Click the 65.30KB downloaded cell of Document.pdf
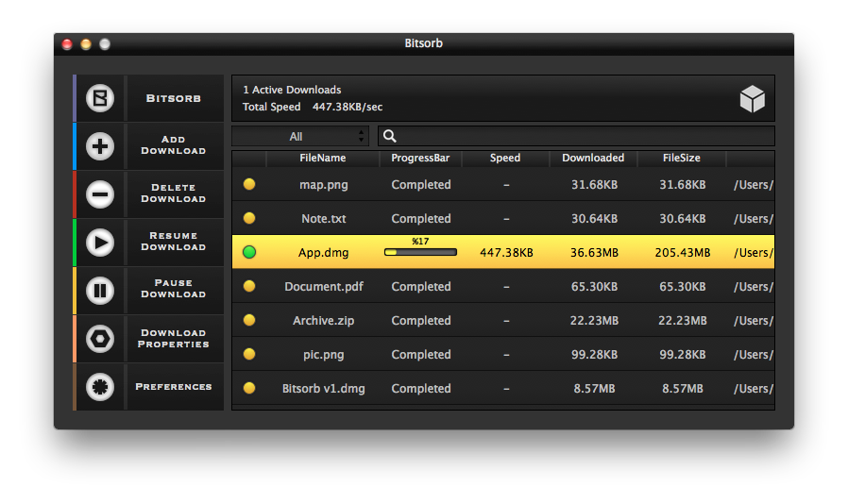The image size is (848, 504). pyautogui.click(x=594, y=287)
